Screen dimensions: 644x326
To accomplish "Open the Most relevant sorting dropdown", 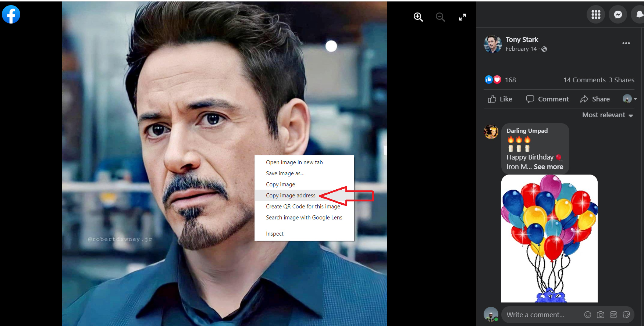I will coord(608,115).
